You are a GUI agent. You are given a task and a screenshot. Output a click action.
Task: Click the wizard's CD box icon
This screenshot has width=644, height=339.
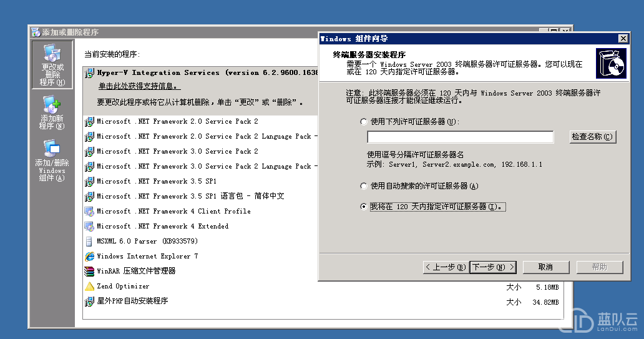tap(611, 63)
